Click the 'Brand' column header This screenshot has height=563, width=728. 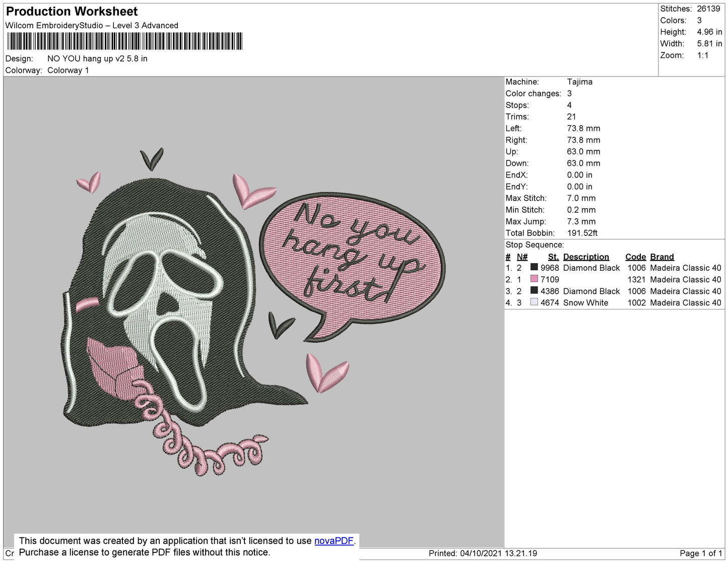coord(662,257)
